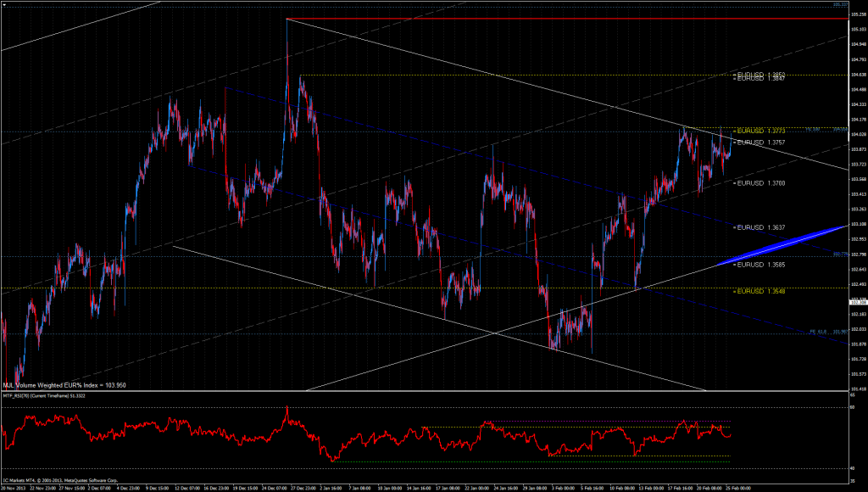Click the 7 Jan 08:00 time label

361,488
